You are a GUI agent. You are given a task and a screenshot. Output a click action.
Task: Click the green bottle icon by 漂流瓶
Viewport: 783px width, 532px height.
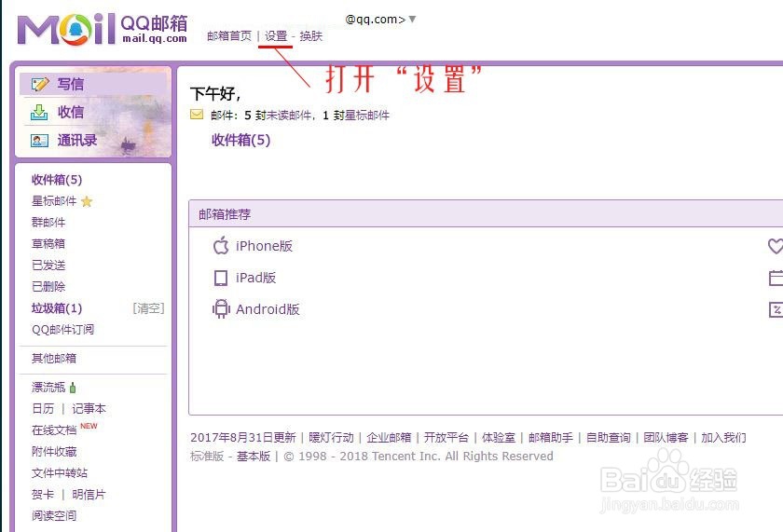pos(73,388)
